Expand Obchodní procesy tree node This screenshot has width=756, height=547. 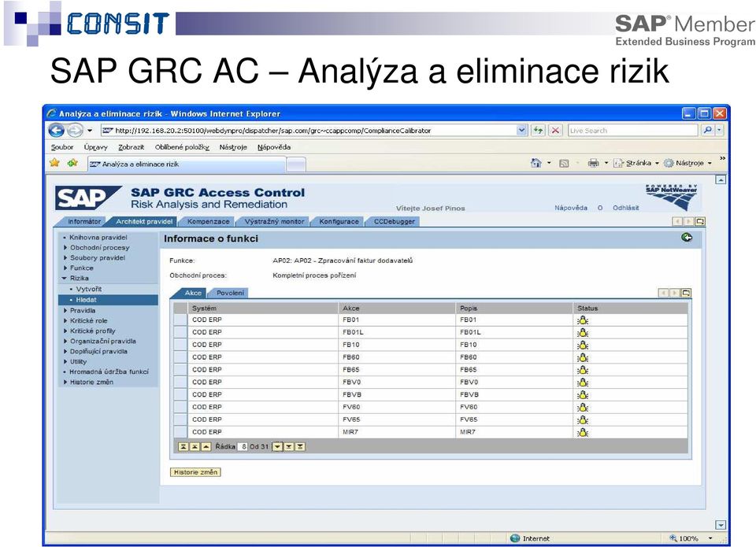coord(65,248)
